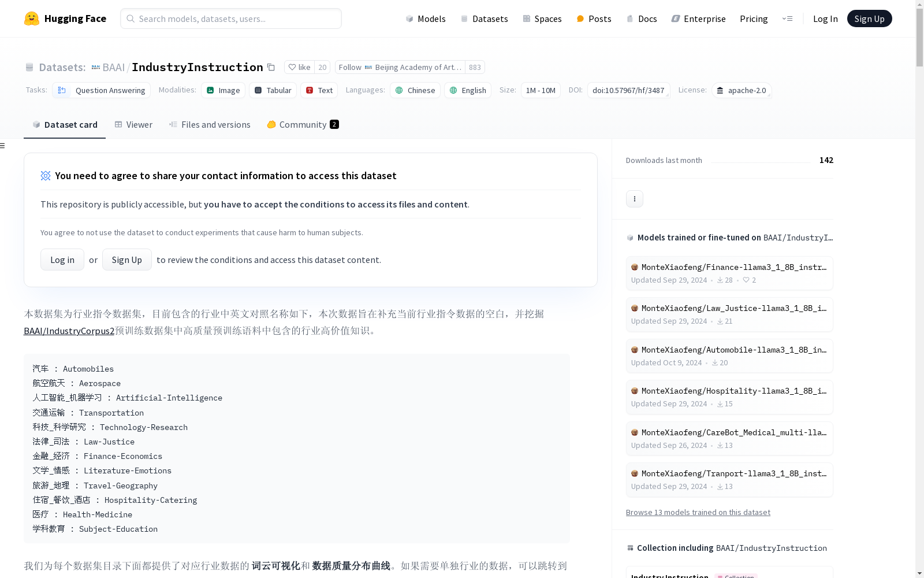
Task: Open MonteXiaofeng/Finance-llama3_1_8B model card
Action: [x=729, y=273]
